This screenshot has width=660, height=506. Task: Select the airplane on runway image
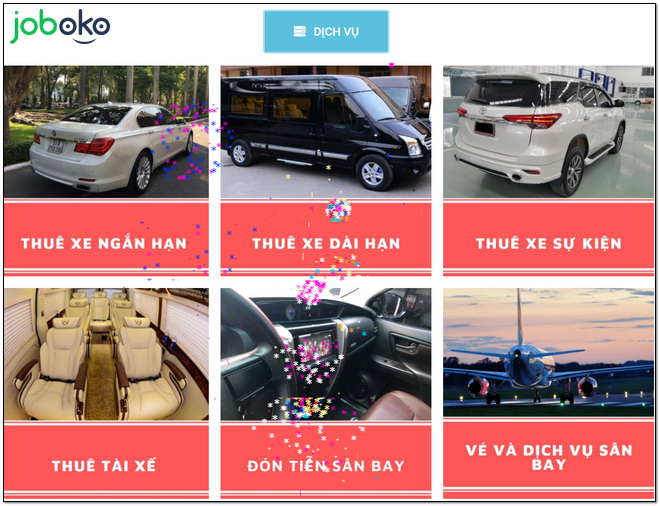(x=548, y=353)
